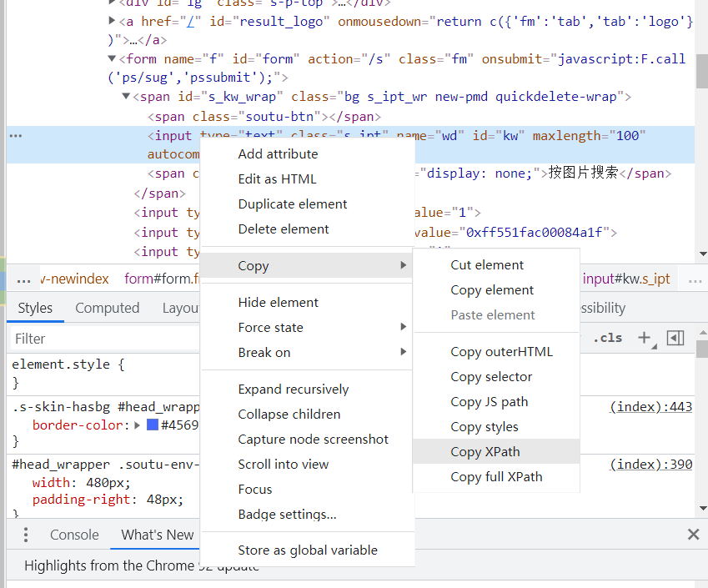708x588 pixels.
Task: Open the DevTools kebab menu near Console
Action: (25, 535)
